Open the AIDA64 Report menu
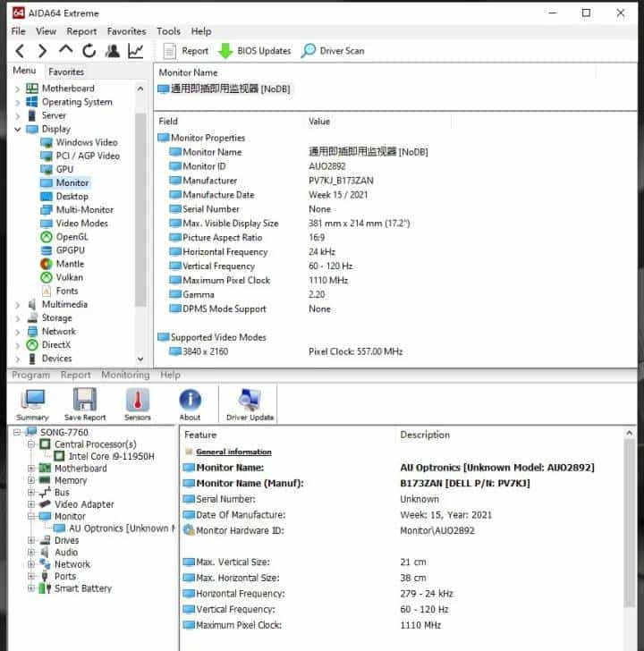The width and height of the screenshot is (644, 651). pos(81,31)
